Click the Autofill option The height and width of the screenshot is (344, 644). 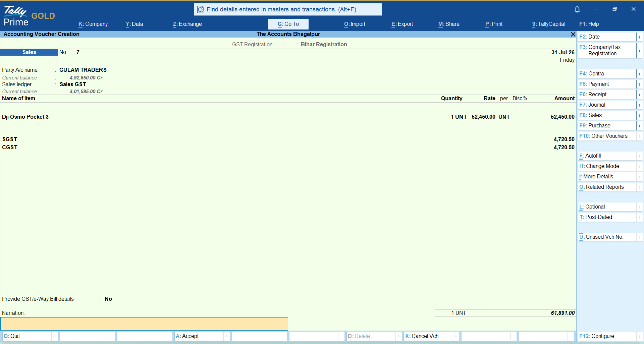[607, 156]
